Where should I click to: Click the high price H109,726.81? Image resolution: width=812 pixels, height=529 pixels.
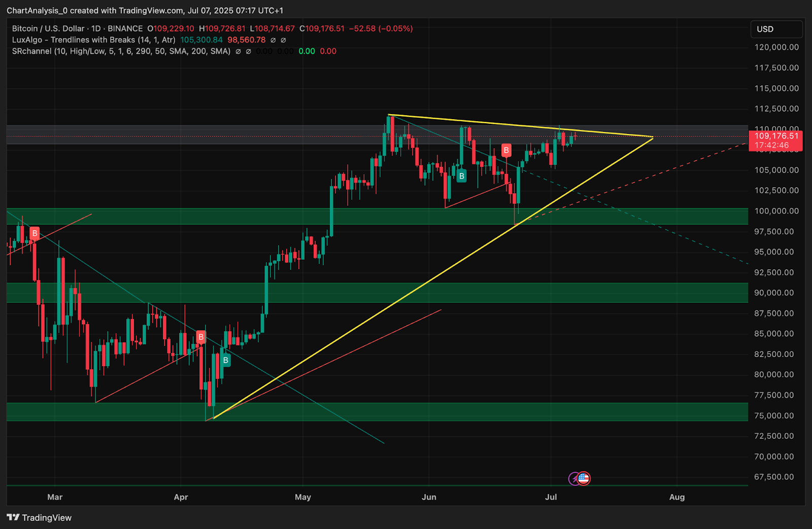(222, 28)
